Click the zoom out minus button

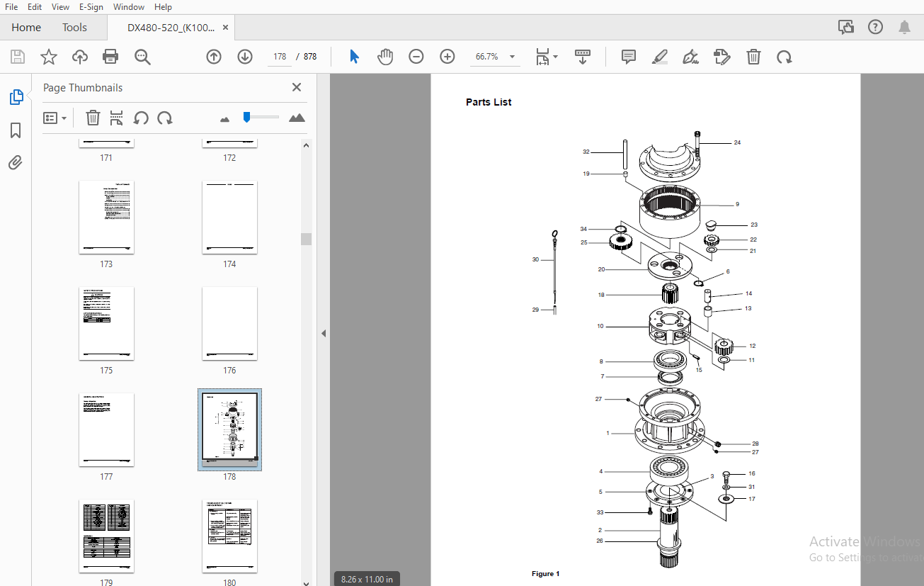click(x=416, y=57)
